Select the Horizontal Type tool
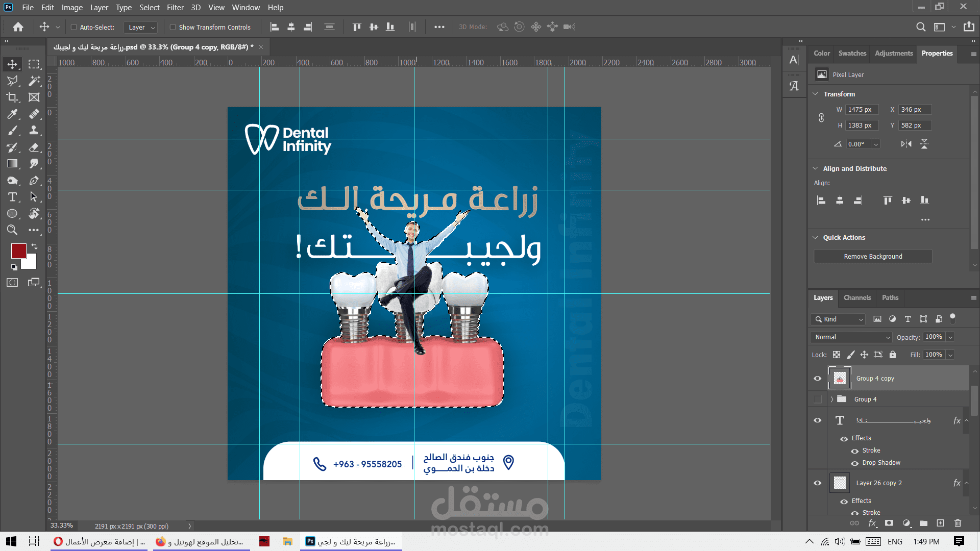This screenshot has width=980, height=551. click(x=12, y=197)
